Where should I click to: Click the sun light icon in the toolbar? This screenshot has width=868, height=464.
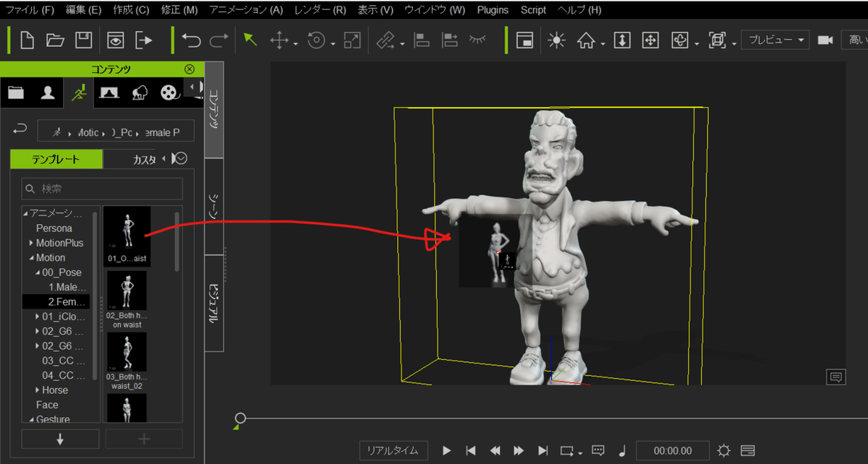(x=556, y=40)
